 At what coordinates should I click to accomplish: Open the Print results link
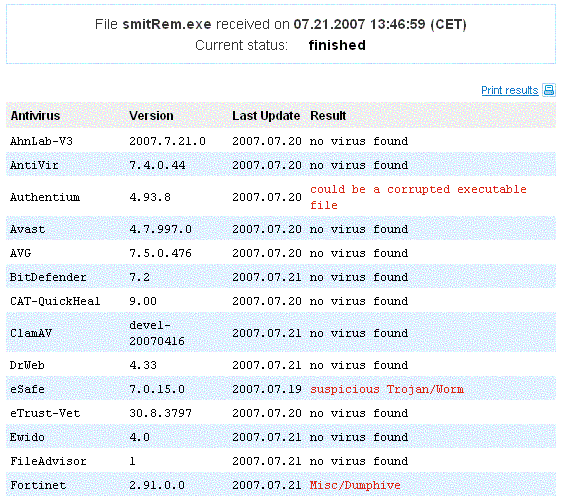[x=510, y=90]
